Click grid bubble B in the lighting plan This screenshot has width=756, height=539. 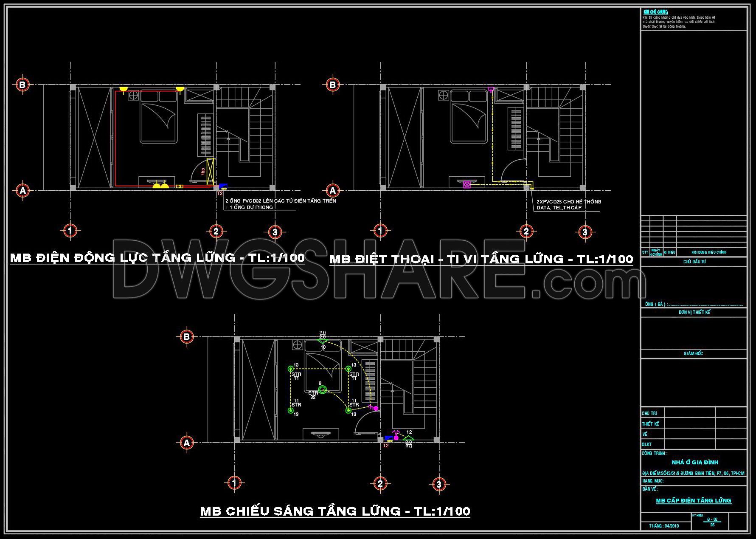[186, 337]
